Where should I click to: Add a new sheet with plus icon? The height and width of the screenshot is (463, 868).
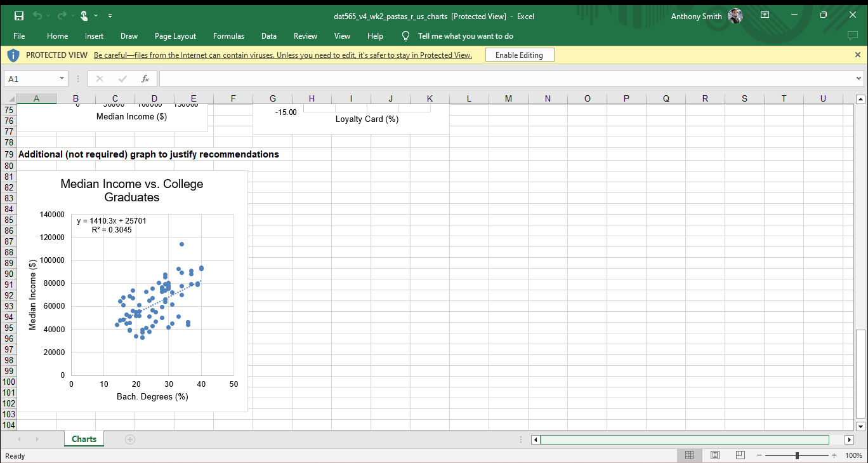tap(130, 439)
